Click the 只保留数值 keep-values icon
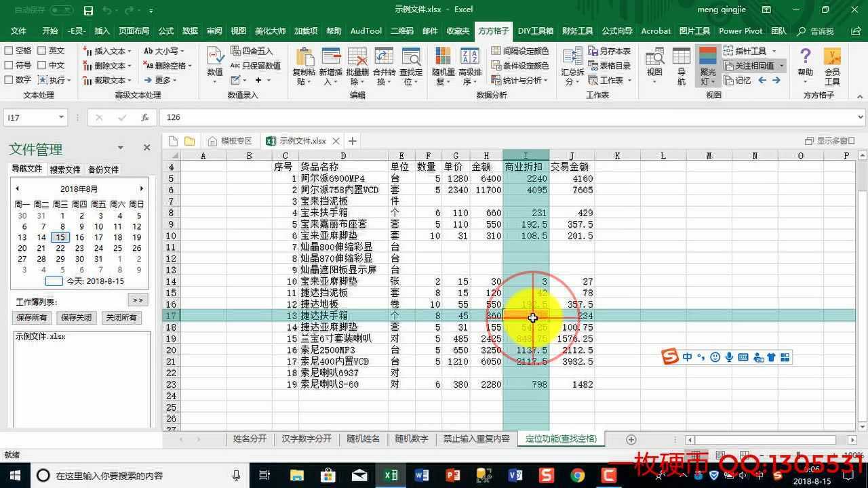 click(x=235, y=66)
